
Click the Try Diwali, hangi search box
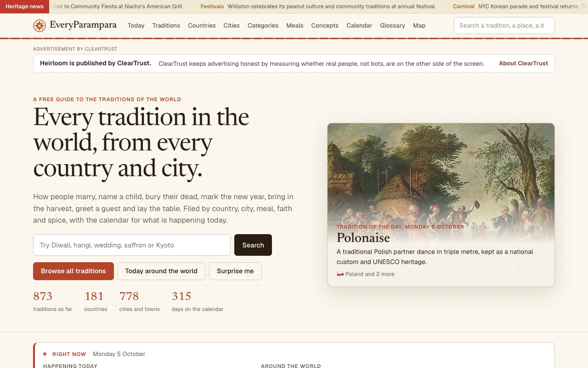tap(132, 245)
